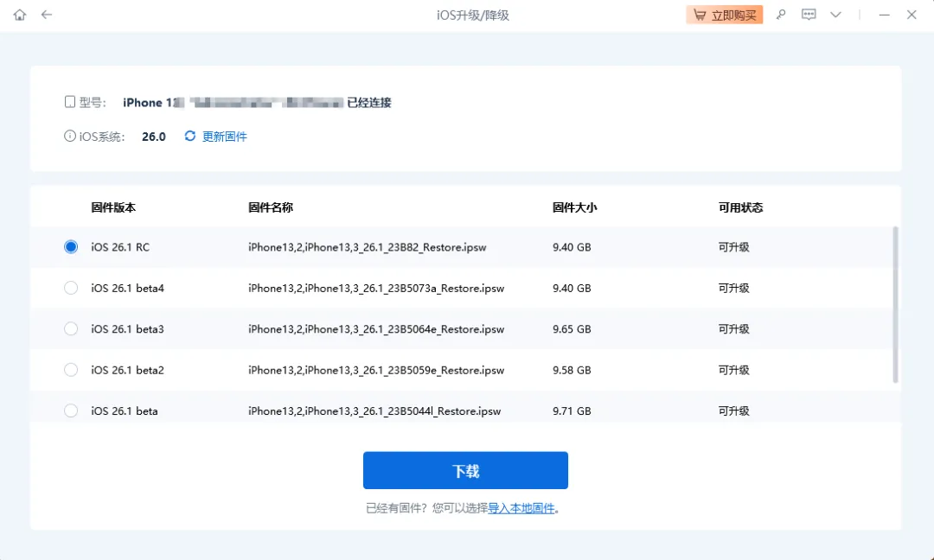Click 可升级 status in beta3 row
The height and width of the screenshot is (560, 934).
734,329
